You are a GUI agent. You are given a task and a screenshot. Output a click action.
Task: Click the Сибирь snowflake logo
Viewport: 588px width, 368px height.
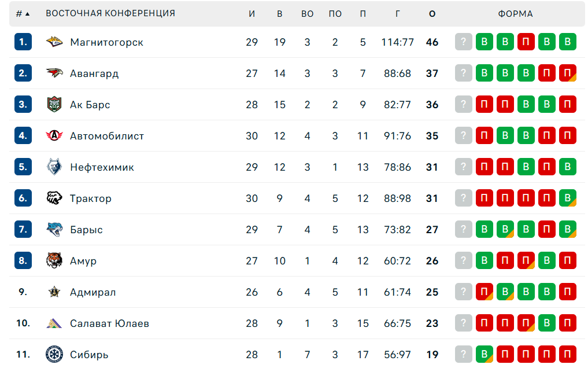point(54,355)
